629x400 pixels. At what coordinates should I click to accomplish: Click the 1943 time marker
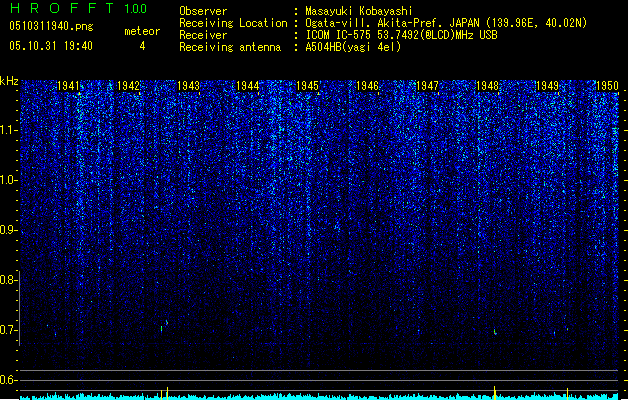point(188,86)
